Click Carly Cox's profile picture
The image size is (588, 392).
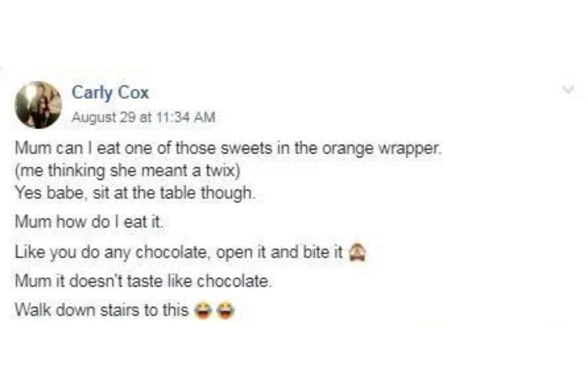pos(38,104)
